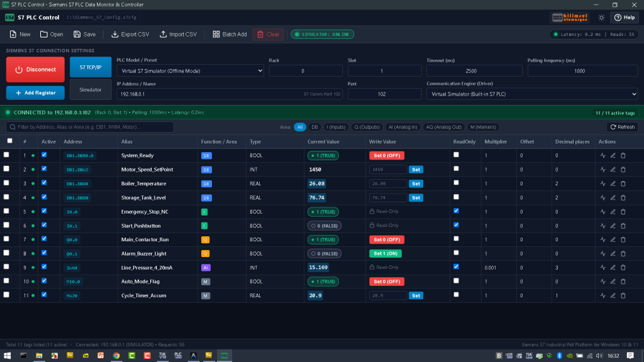Click the Clear button in the toolbar
Screen dimensions: 644x362
coord(268,35)
